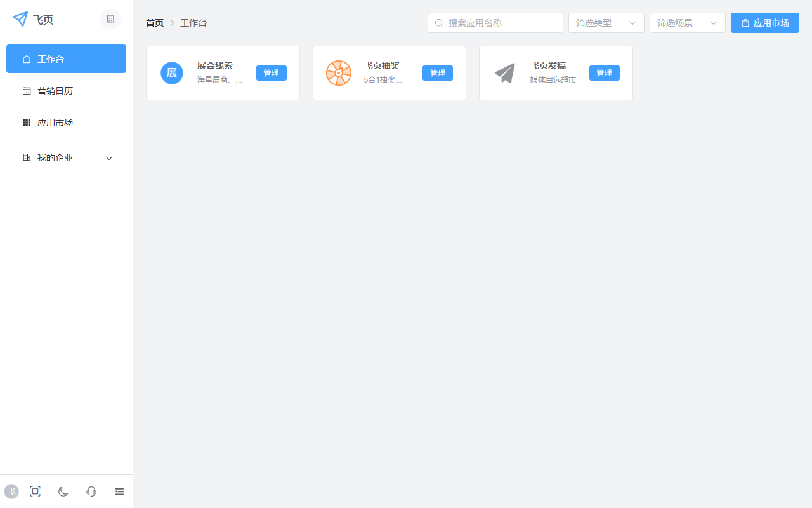Toggle the grayed watermark icon at bottom left

(11, 491)
